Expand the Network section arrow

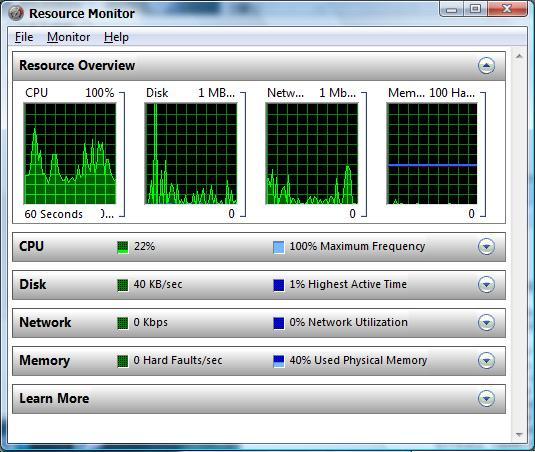click(x=486, y=322)
